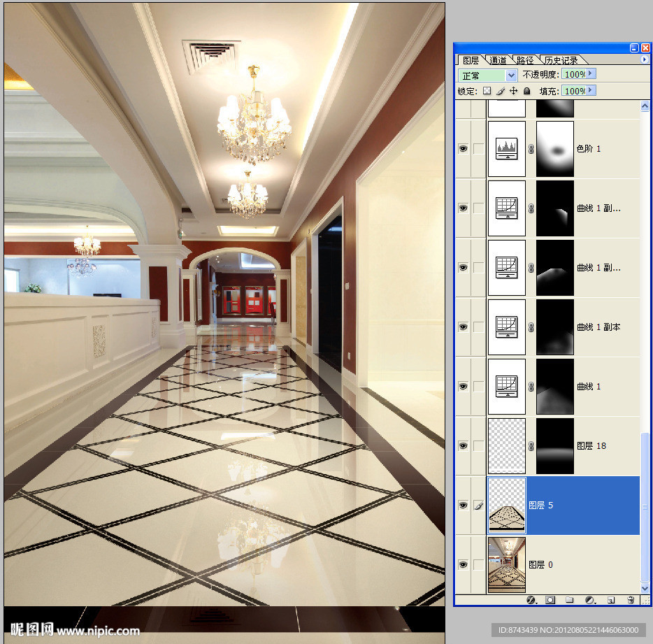Switch to the 历史记录 tab

(561, 60)
